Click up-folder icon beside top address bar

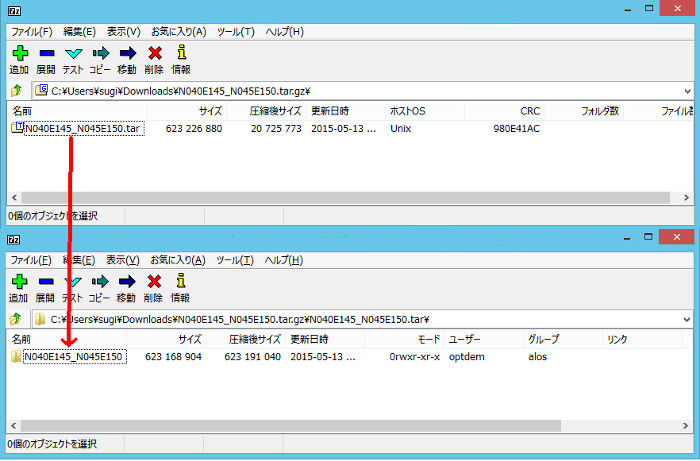click(16, 91)
